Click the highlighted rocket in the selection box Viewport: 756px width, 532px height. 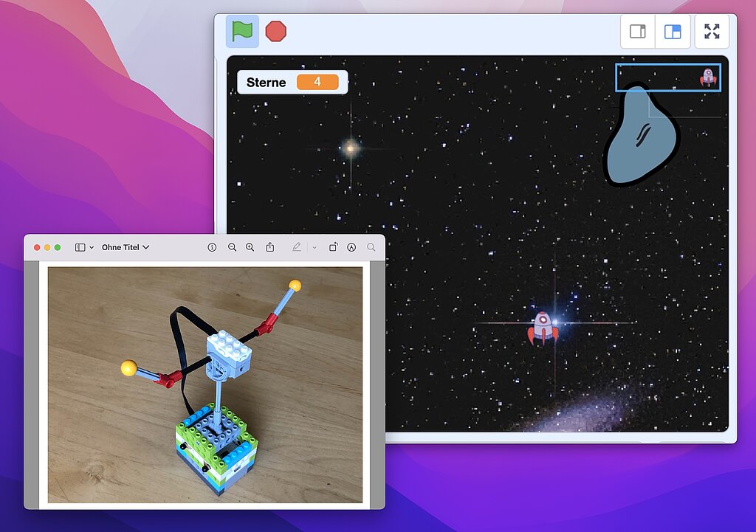coord(709,76)
